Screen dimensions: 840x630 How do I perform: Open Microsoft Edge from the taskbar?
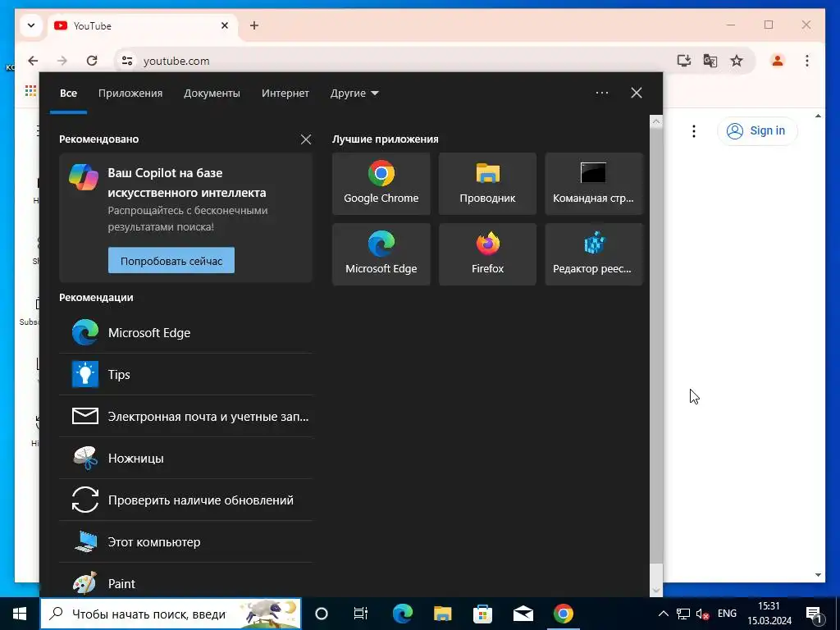tap(402, 614)
